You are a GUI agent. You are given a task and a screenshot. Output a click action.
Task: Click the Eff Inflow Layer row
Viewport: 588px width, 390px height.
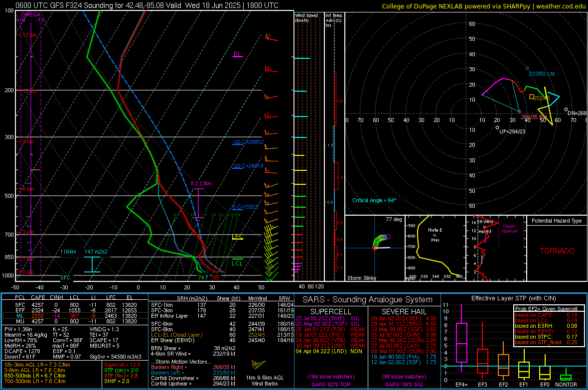coord(222,316)
